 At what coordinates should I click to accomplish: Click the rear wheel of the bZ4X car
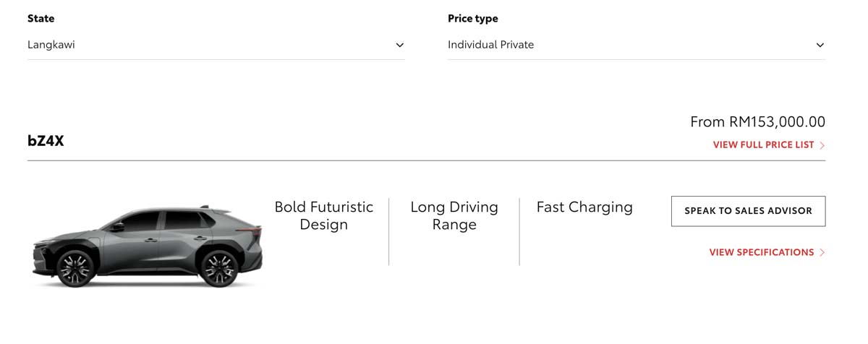point(220,267)
